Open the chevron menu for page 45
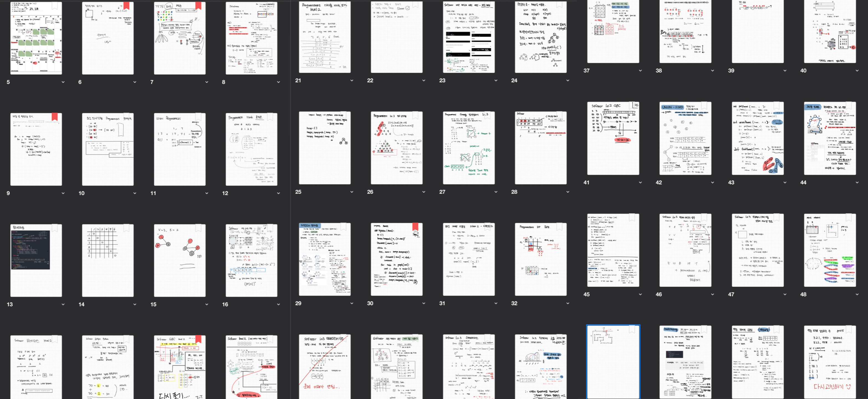Viewport: 868px width, 399px height. pyautogui.click(x=640, y=294)
